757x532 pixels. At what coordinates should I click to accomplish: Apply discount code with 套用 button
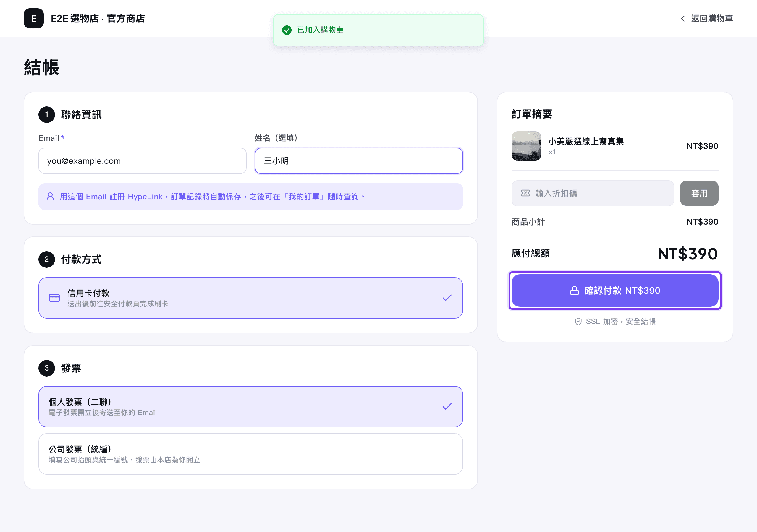tap(699, 193)
